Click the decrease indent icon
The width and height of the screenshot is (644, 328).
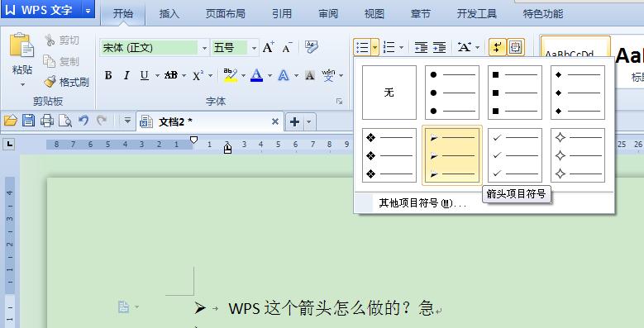(x=421, y=47)
